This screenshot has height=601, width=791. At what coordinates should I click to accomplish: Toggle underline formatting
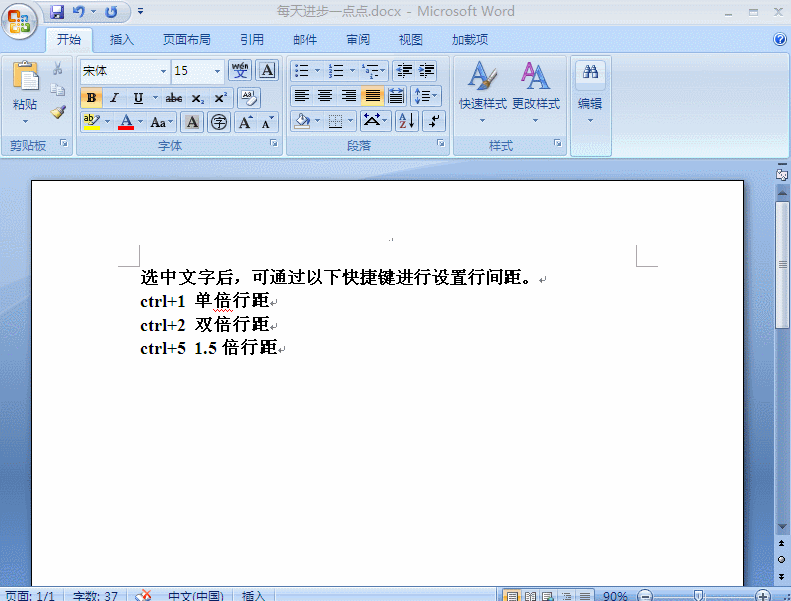pyautogui.click(x=138, y=97)
